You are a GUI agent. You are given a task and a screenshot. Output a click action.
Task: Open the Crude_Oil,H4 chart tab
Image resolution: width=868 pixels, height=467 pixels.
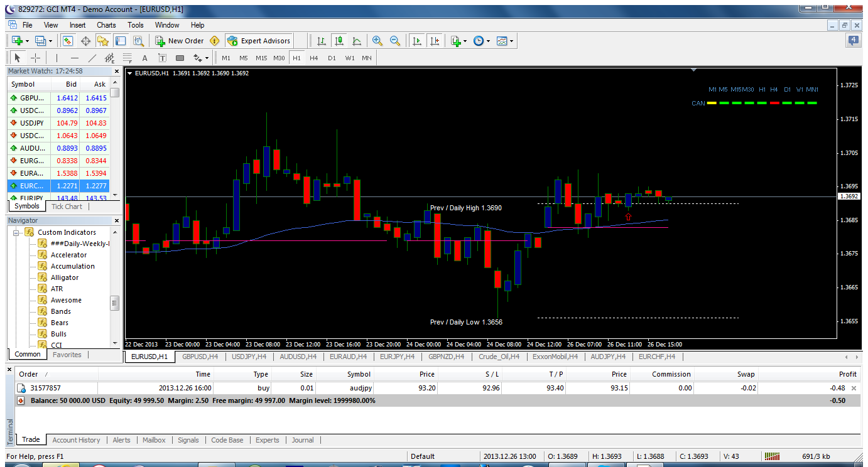point(499,357)
